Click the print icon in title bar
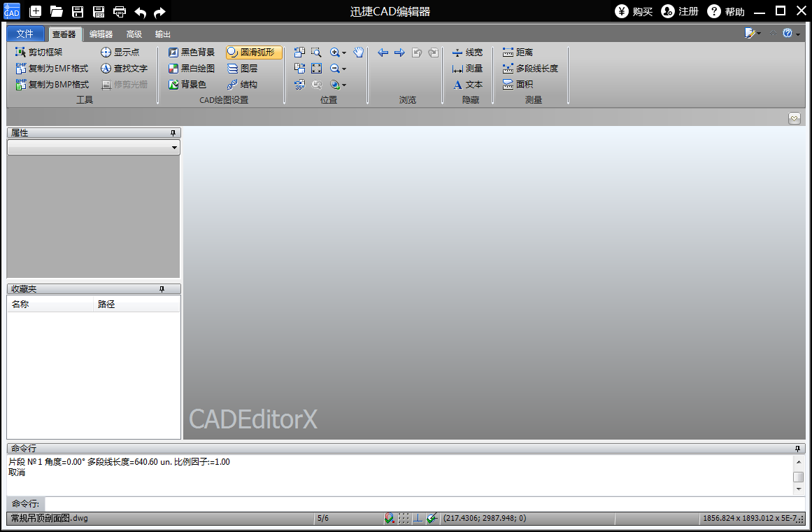The image size is (812, 532). [120, 11]
